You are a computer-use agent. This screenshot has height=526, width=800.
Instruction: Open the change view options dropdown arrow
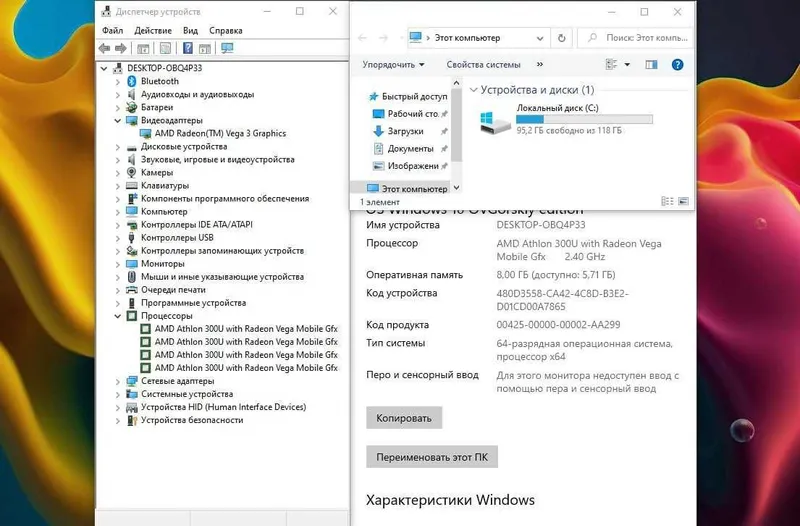(627, 65)
